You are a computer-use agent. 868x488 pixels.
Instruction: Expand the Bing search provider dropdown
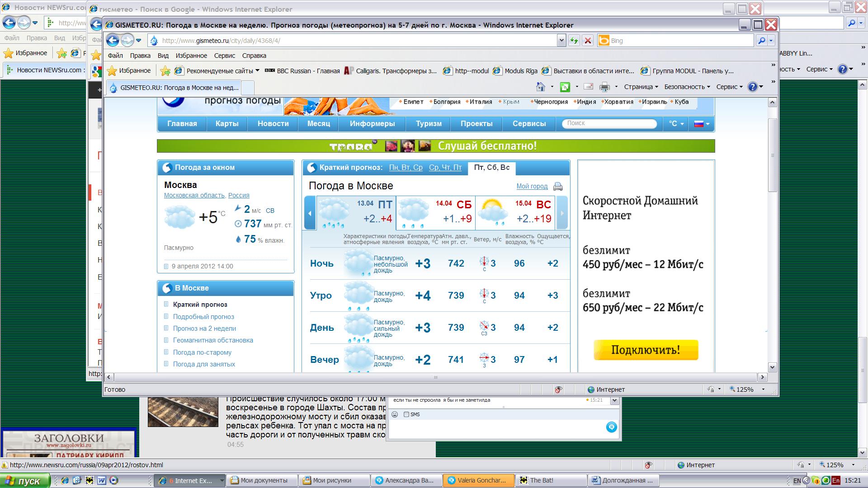point(771,41)
